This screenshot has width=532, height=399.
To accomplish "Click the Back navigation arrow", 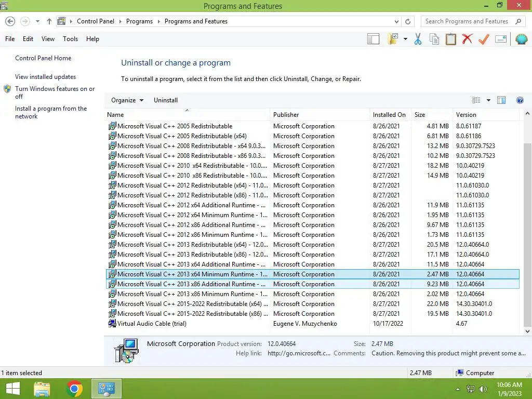I will [x=10, y=21].
